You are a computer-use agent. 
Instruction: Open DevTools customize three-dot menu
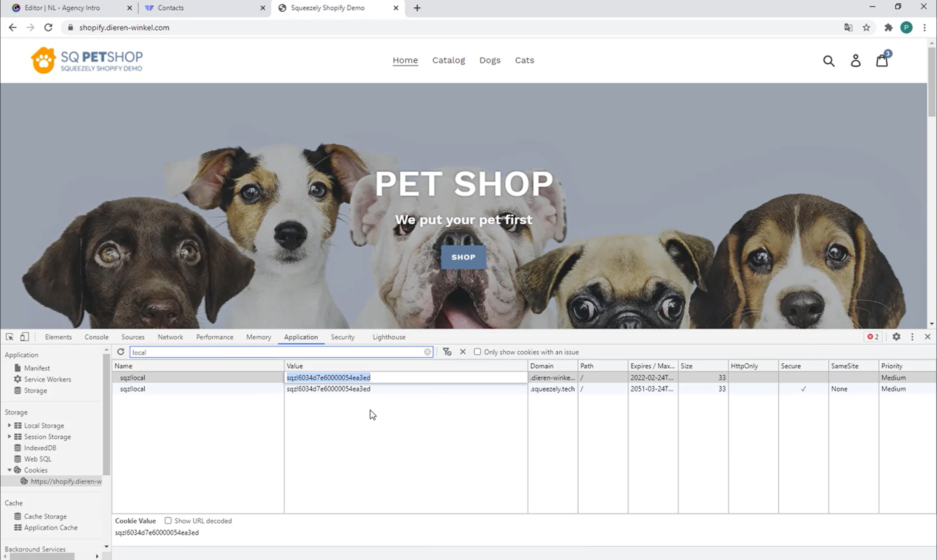point(912,337)
